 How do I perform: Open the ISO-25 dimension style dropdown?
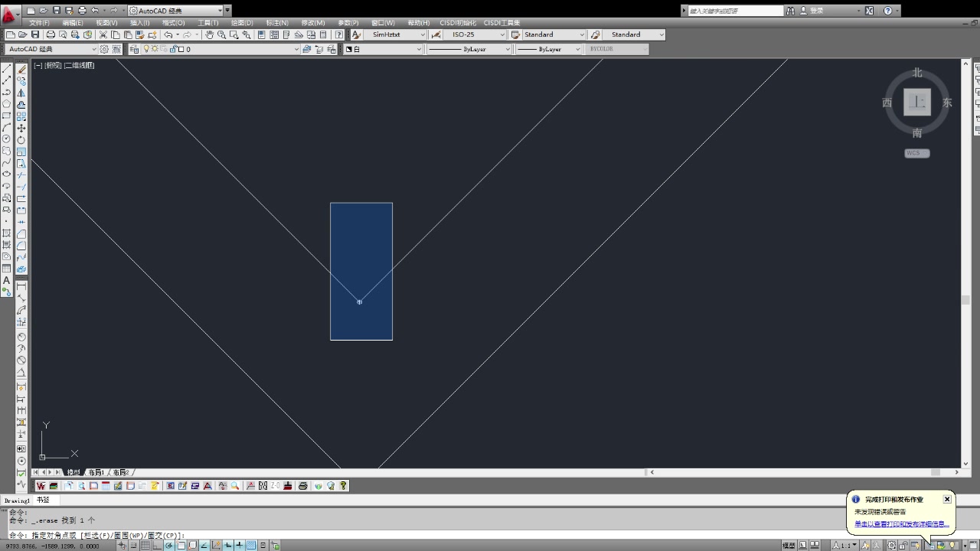[x=475, y=34]
